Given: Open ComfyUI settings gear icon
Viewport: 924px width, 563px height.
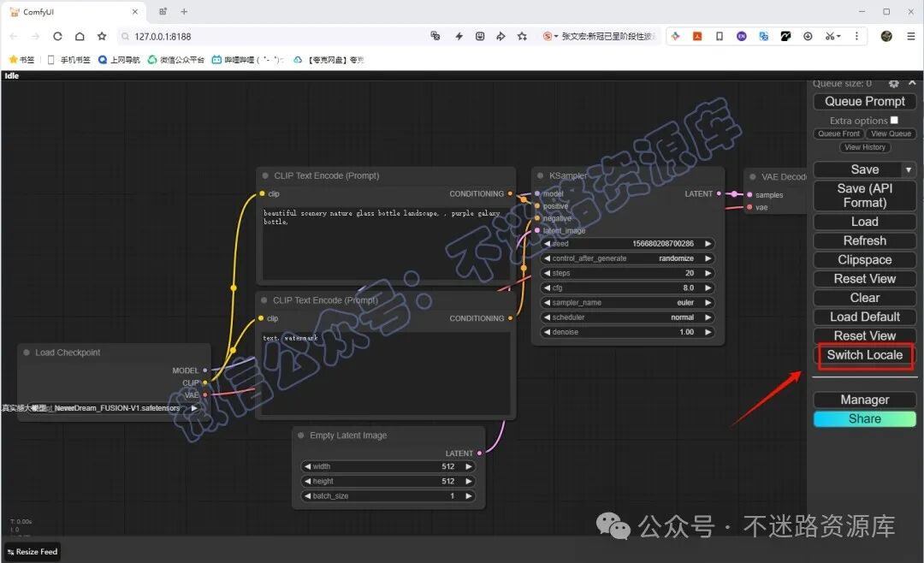Looking at the screenshot, I should point(893,84).
